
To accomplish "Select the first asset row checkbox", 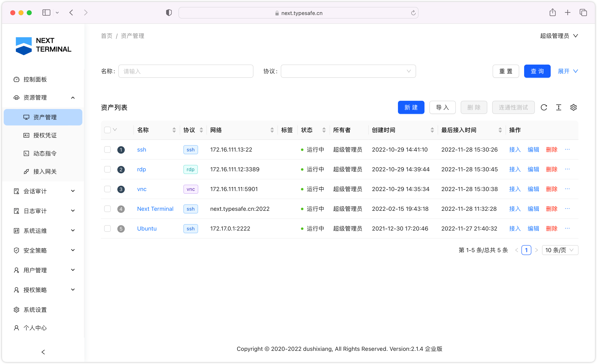I will (x=107, y=149).
